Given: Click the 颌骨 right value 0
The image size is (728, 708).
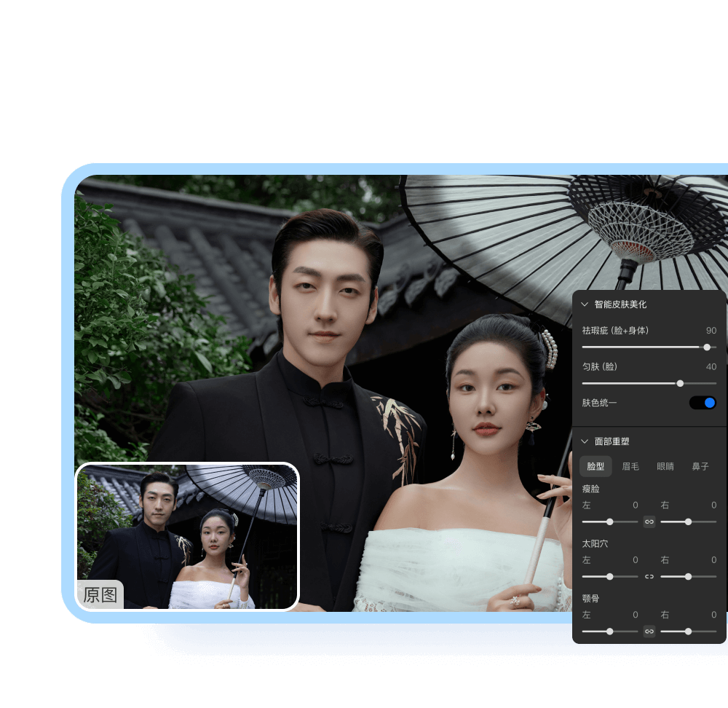Looking at the screenshot, I should pos(713,615).
